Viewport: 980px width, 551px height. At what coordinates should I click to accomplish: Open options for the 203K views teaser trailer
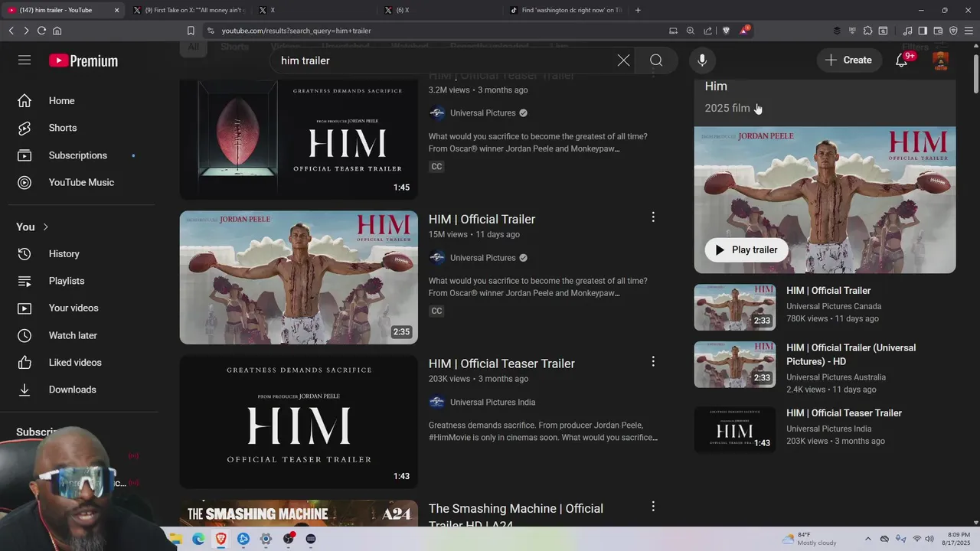click(x=653, y=361)
